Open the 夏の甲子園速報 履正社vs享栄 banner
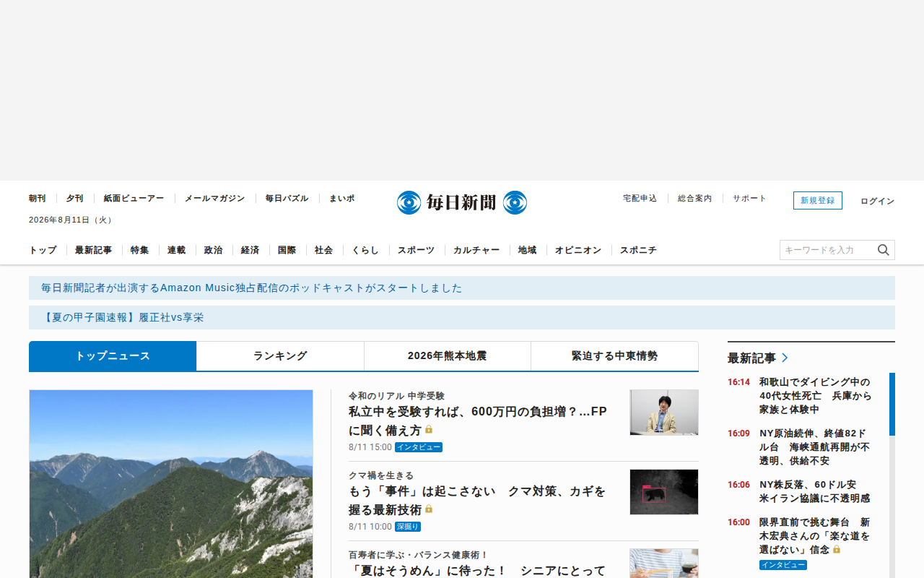Image resolution: width=924 pixels, height=578 pixels. coord(462,317)
